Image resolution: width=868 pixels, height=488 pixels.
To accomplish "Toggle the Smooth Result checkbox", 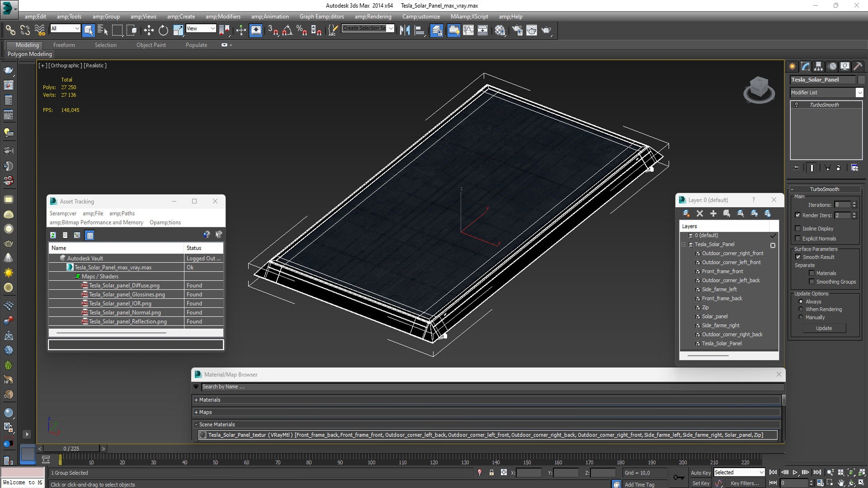I will pos(798,257).
